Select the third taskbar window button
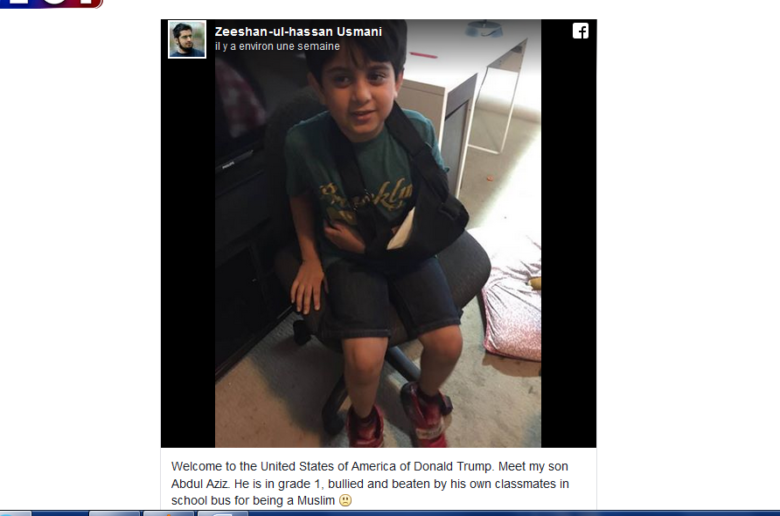The image size is (780, 516). (x=222, y=513)
